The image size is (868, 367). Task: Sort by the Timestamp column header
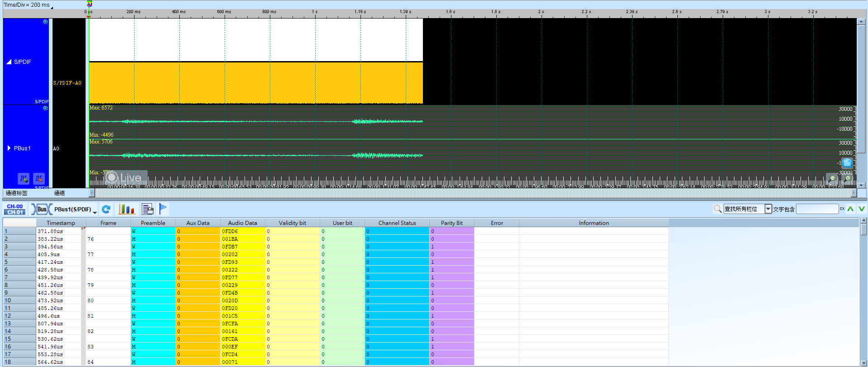point(61,223)
